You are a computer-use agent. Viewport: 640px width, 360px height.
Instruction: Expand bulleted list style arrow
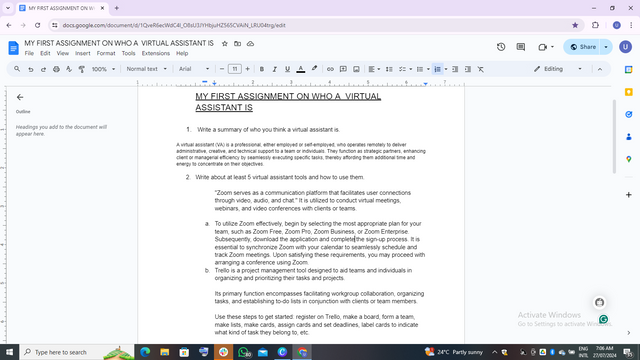point(428,69)
